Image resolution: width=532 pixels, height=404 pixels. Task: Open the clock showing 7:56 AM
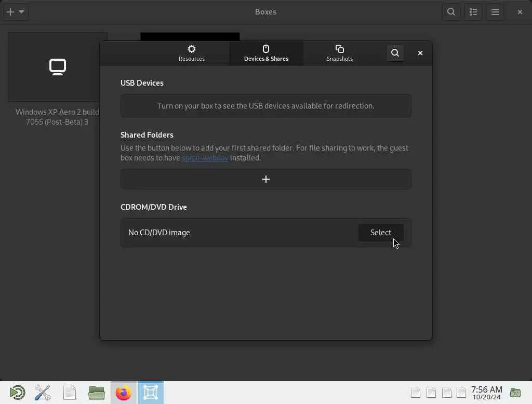point(486,393)
